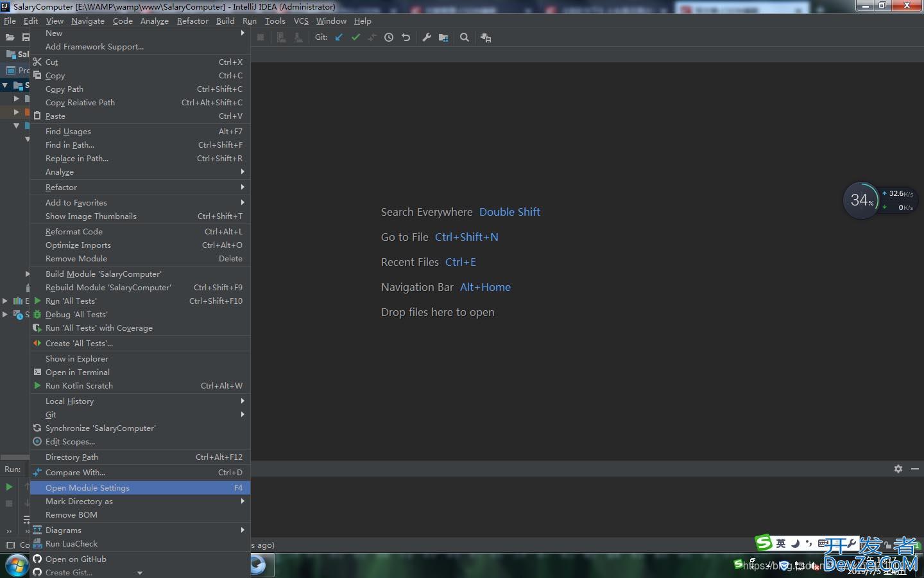Viewport: 924px width, 578px height.
Task: Expand the Analyze submenu arrow
Action: coord(243,171)
